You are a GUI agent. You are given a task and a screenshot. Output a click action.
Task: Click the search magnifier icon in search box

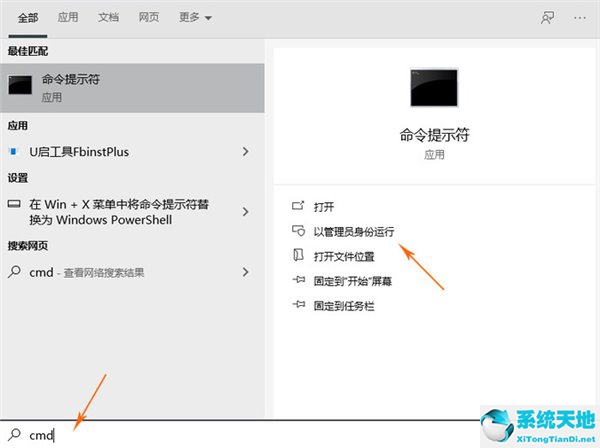[15, 434]
